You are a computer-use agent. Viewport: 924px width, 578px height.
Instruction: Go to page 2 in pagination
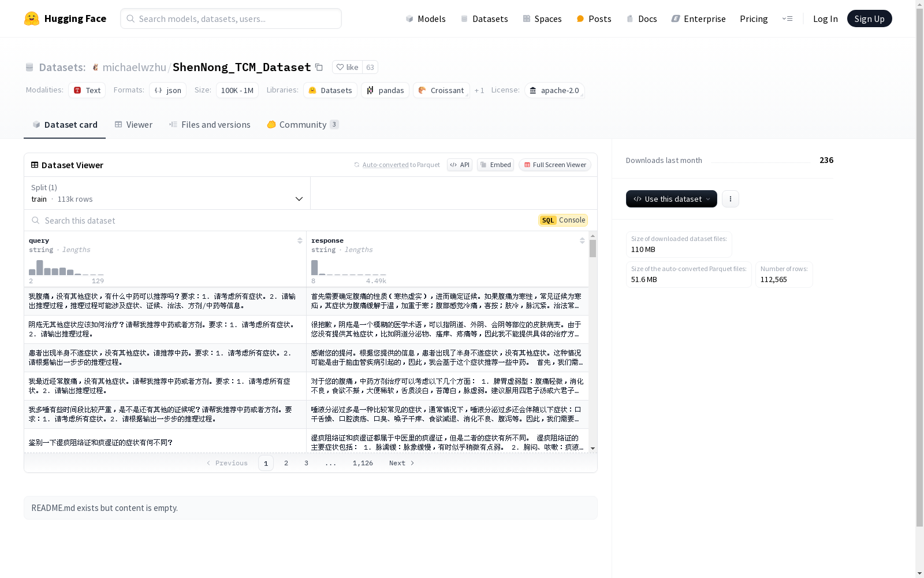coord(286,463)
